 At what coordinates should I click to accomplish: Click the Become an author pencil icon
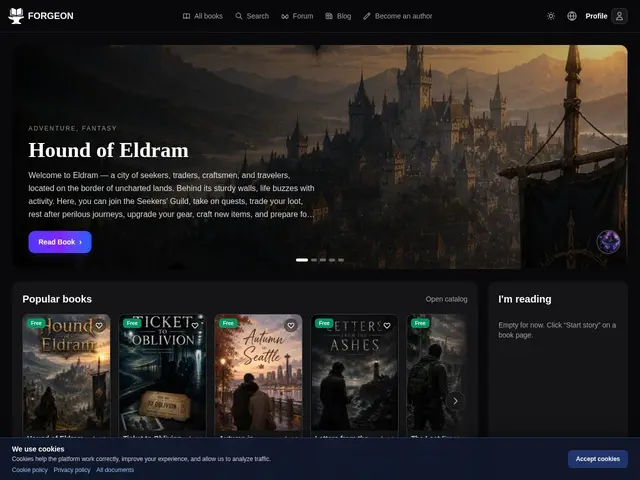coord(367,16)
